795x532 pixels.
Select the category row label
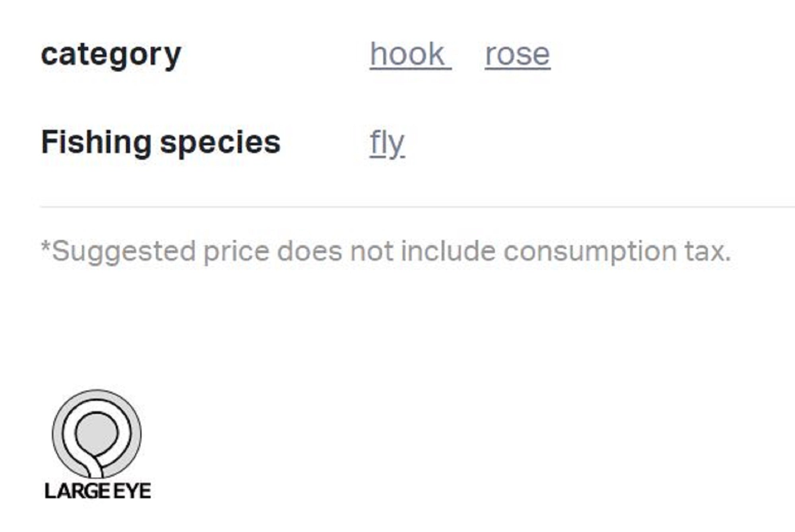[x=111, y=55]
